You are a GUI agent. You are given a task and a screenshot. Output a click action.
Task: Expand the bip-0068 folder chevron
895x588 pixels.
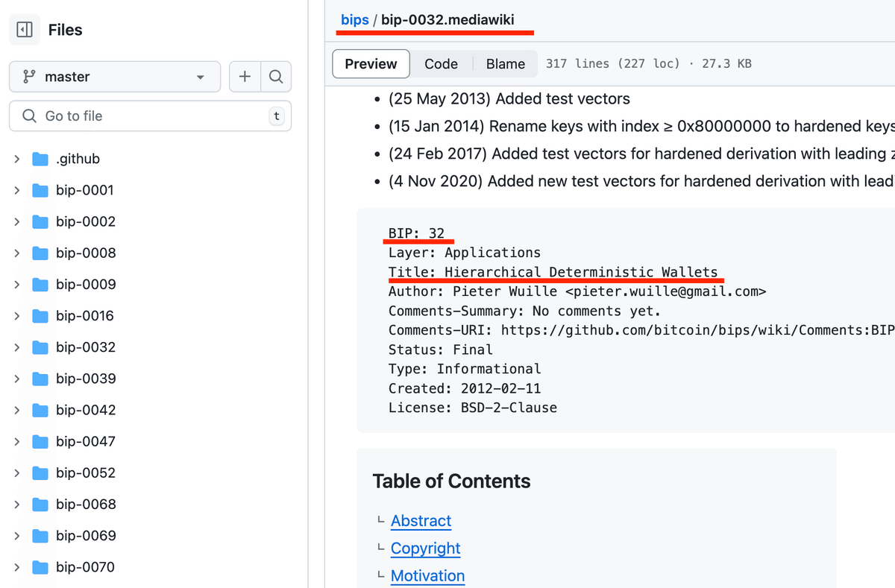tap(16, 505)
